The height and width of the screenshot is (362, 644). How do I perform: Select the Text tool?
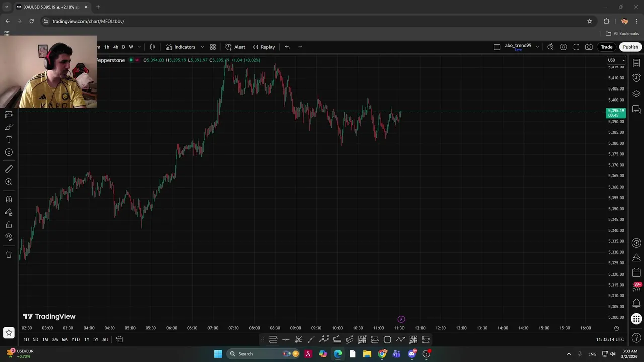(9, 139)
